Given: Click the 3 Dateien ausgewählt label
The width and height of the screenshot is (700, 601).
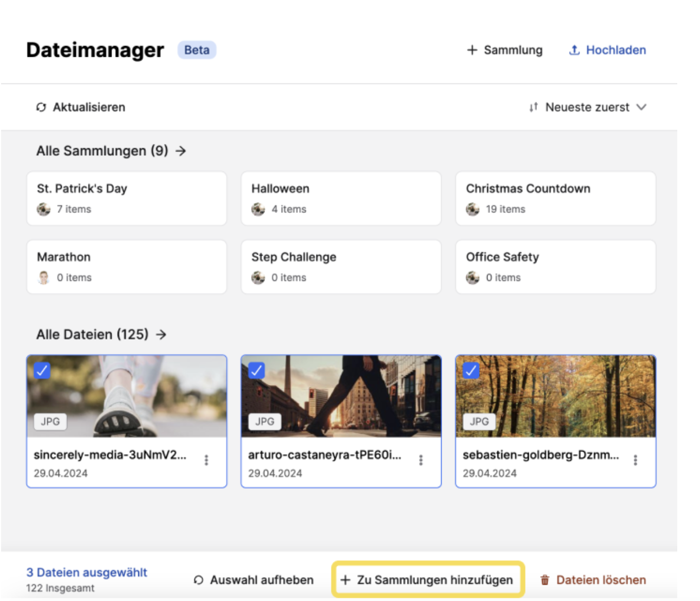Looking at the screenshot, I should coord(87,572).
